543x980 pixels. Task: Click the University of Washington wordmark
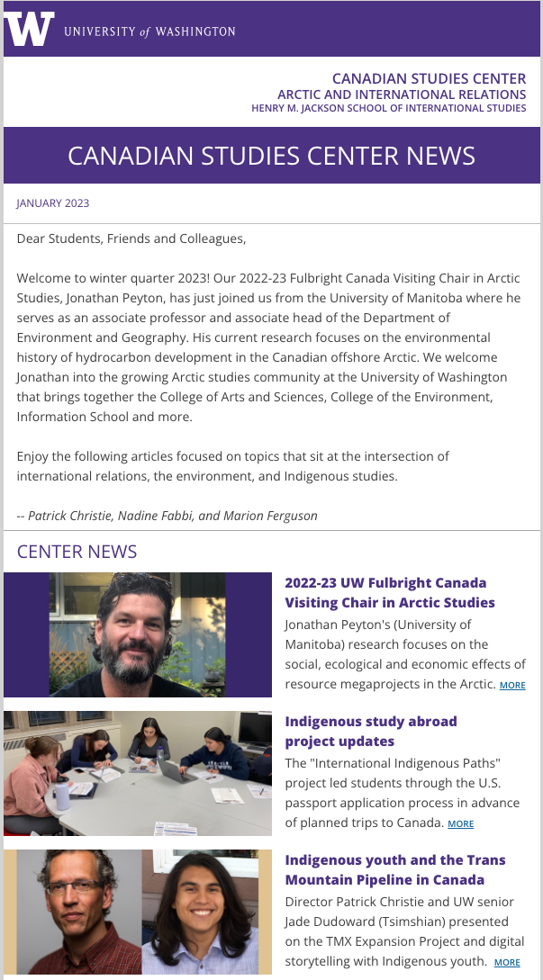coord(149,31)
